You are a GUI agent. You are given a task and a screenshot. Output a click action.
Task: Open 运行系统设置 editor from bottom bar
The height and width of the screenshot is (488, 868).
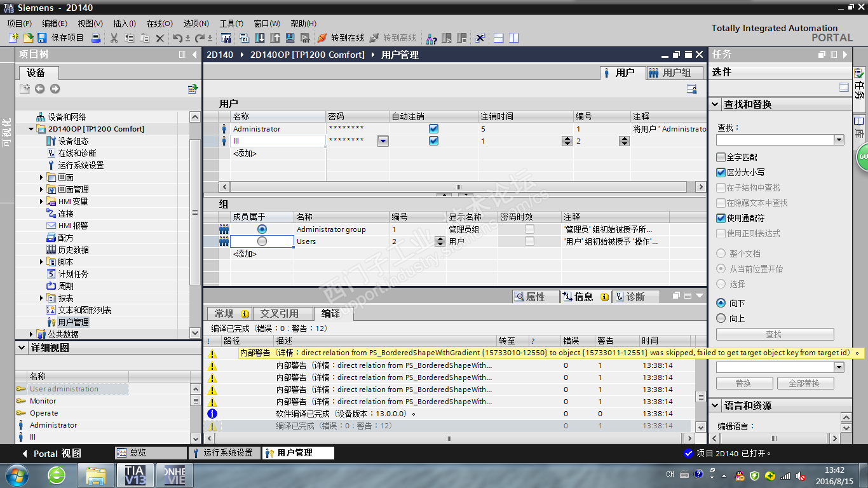point(224,453)
